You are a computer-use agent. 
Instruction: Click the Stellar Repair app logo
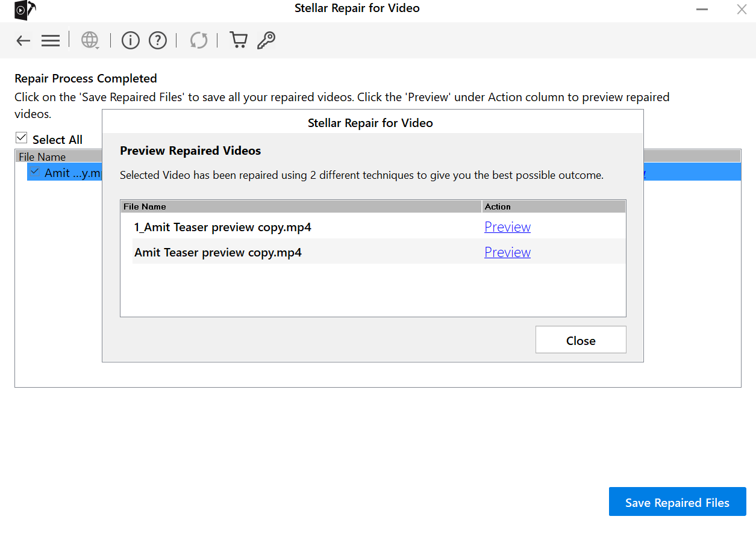[x=25, y=10]
